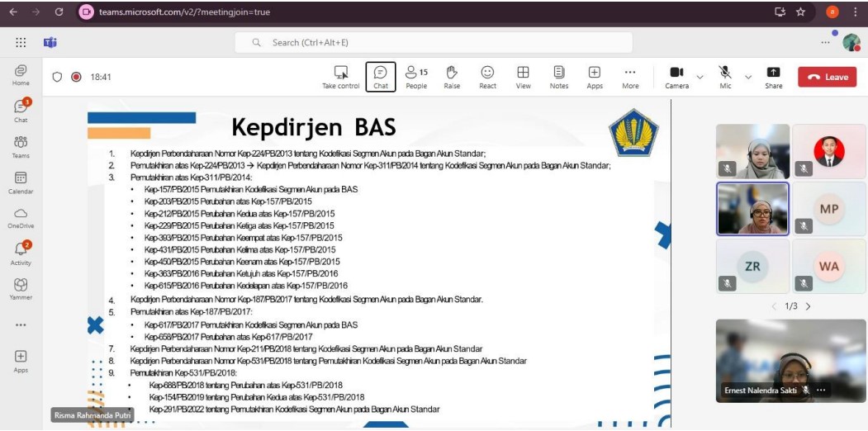The image size is (868, 431).
Task: Open the Chat panel in meeting toolbar
Action: (380, 76)
